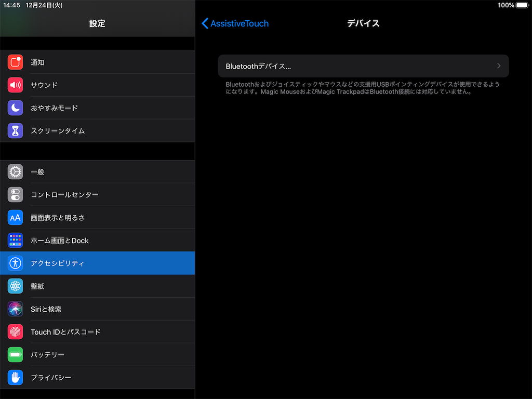
Task: Tap the Siriと検索 Siri icon
Action: click(x=15, y=309)
